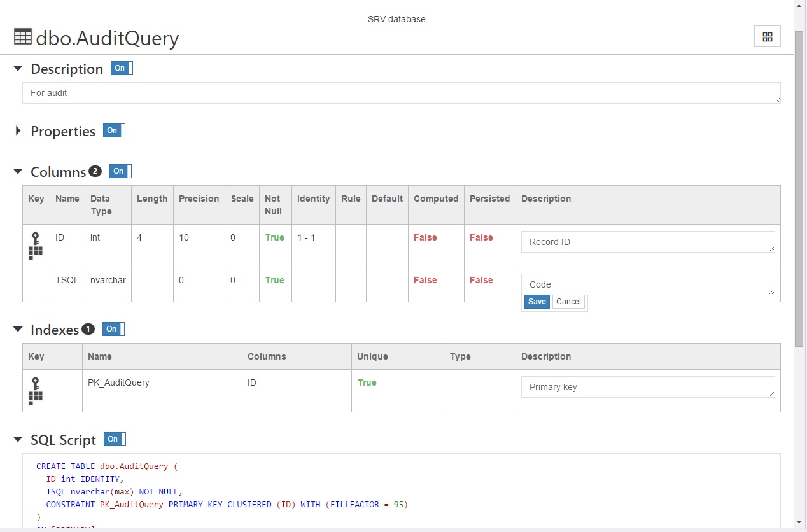The height and width of the screenshot is (532, 807).
Task: Open the grid layout view button
Action: (x=767, y=37)
